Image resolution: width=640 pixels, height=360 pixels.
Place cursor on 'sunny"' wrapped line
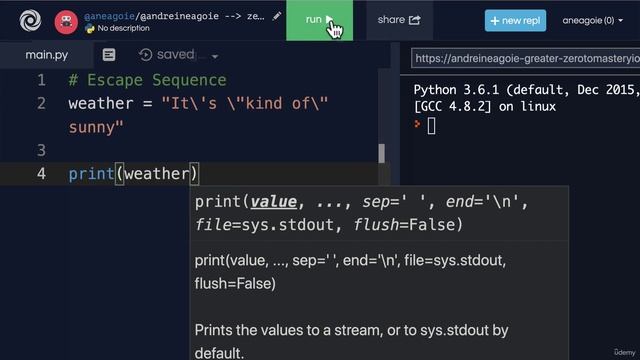click(x=96, y=127)
